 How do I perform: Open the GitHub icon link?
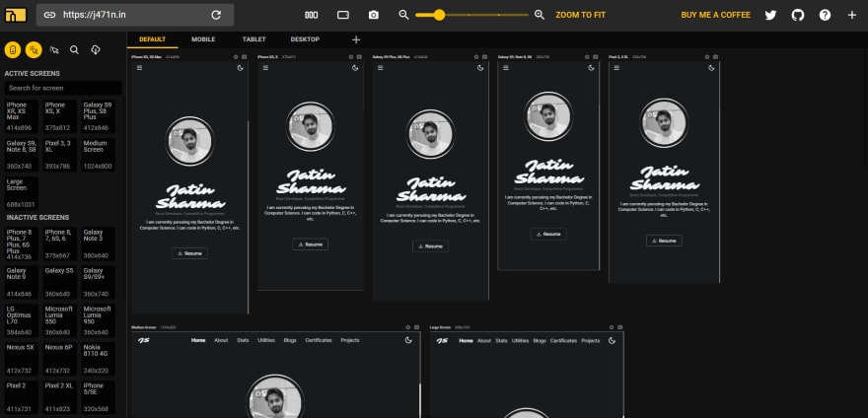798,15
